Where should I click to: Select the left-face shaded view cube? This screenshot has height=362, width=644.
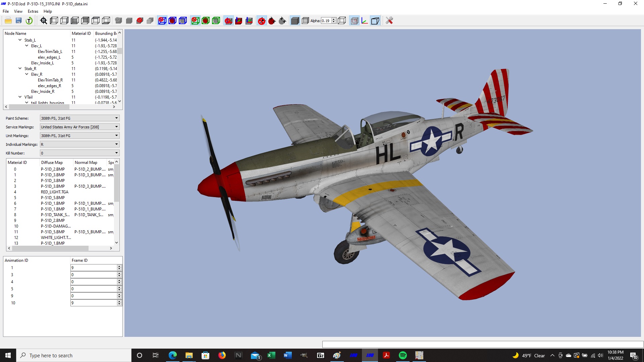coord(54,21)
